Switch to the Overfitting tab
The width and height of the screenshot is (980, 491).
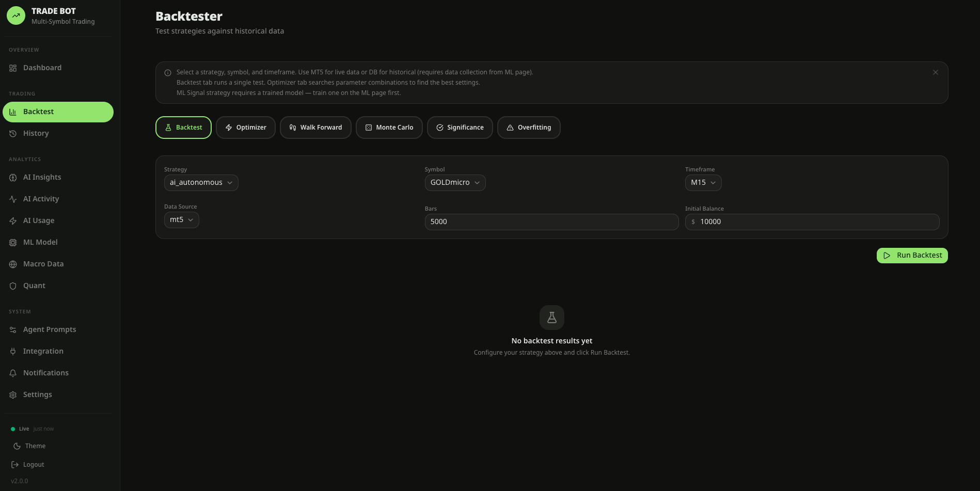[529, 128]
